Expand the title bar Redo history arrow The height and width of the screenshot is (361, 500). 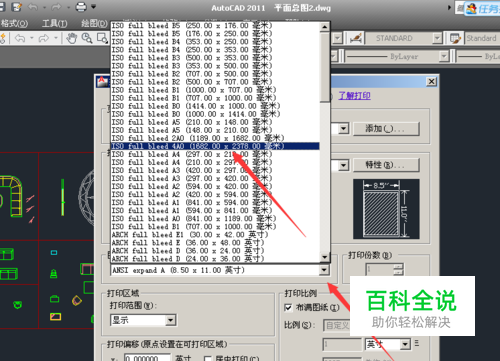click(68, 7)
